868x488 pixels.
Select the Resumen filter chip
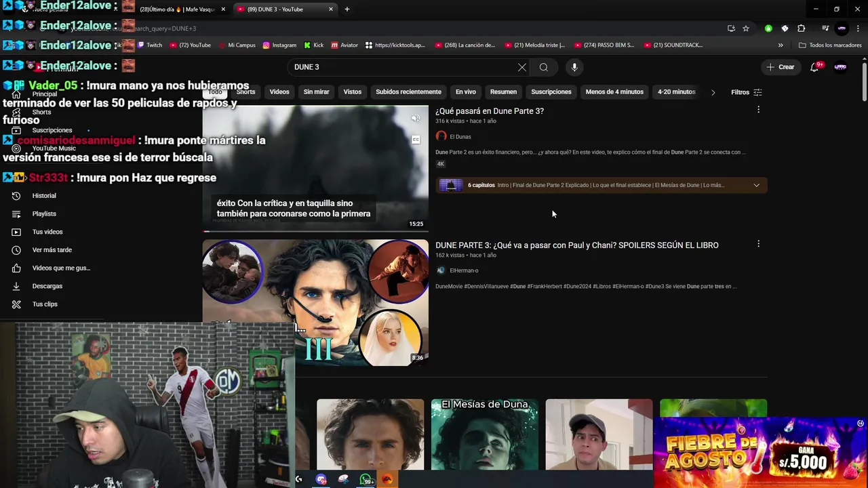[x=503, y=92]
